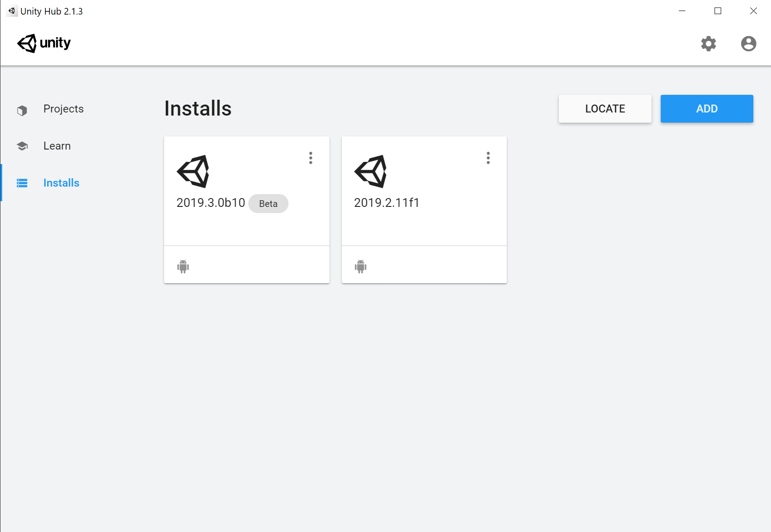Maximize the Unity Hub window

tap(718, 11)
